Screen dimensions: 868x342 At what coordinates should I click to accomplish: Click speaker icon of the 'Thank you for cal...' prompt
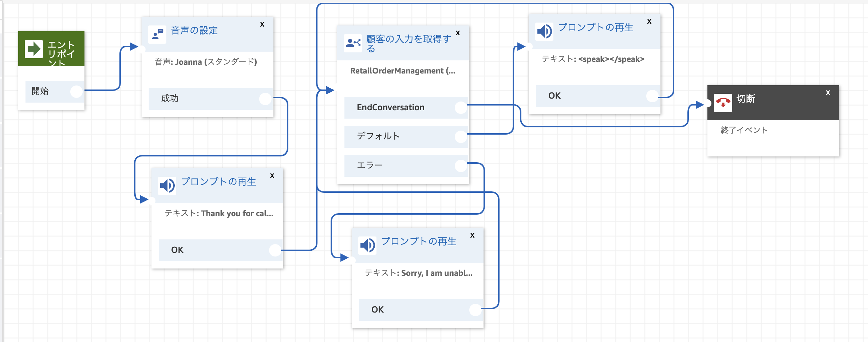167,186
